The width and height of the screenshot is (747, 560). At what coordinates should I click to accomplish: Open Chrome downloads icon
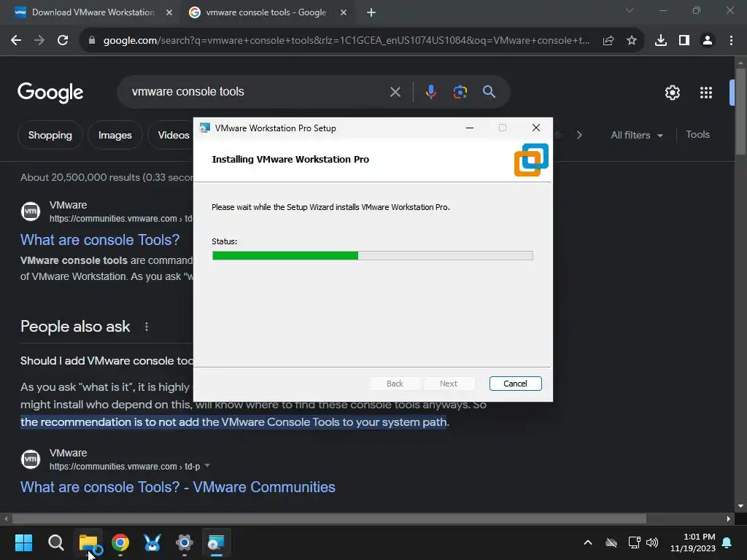tap(660, 41)
